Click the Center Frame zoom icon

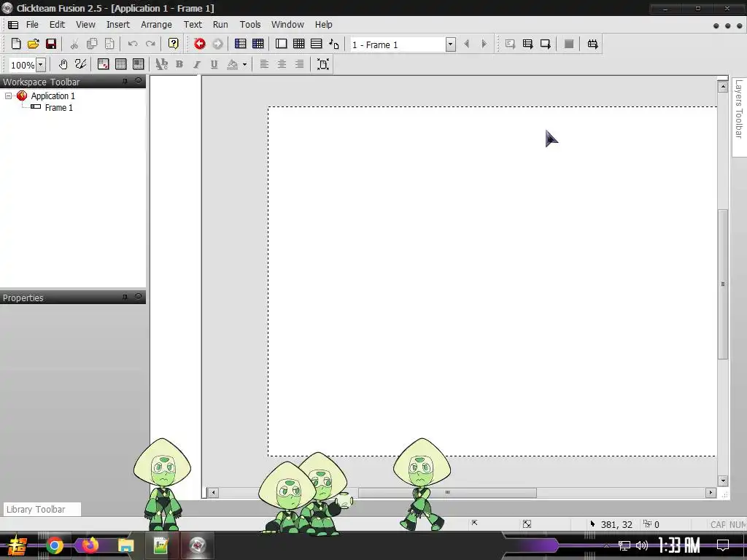click(323, 64)
